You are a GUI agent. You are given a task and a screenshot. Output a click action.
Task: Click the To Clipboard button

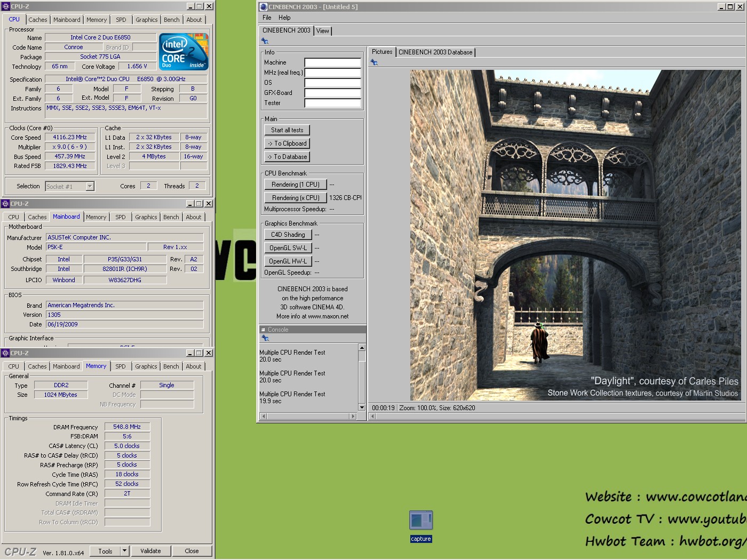(x=287, y=143)
